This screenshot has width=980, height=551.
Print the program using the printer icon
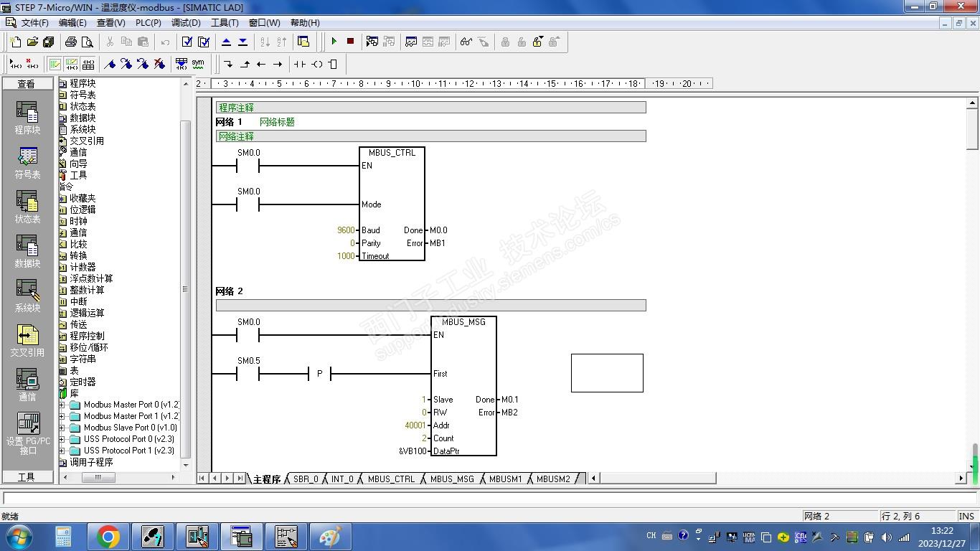(x=71, y=42)
